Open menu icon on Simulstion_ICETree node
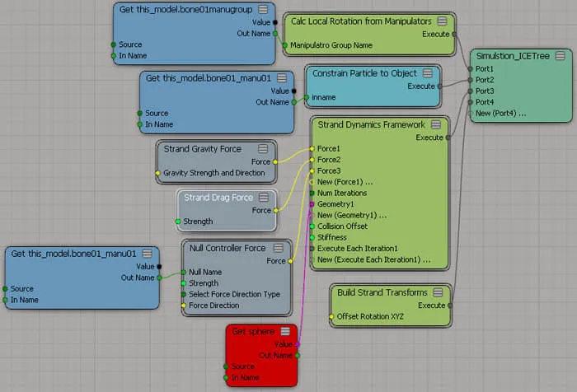Screen dimensions: 577x392 [560, 56]
